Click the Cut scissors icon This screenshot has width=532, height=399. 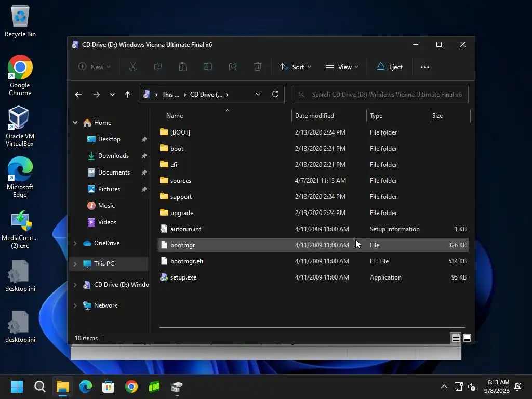[x=132, y=67]
